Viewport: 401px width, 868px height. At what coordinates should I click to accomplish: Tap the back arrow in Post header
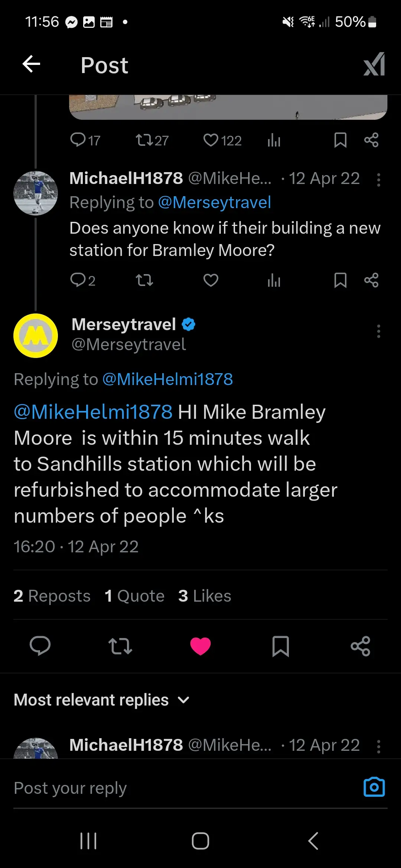coord(32,65)
